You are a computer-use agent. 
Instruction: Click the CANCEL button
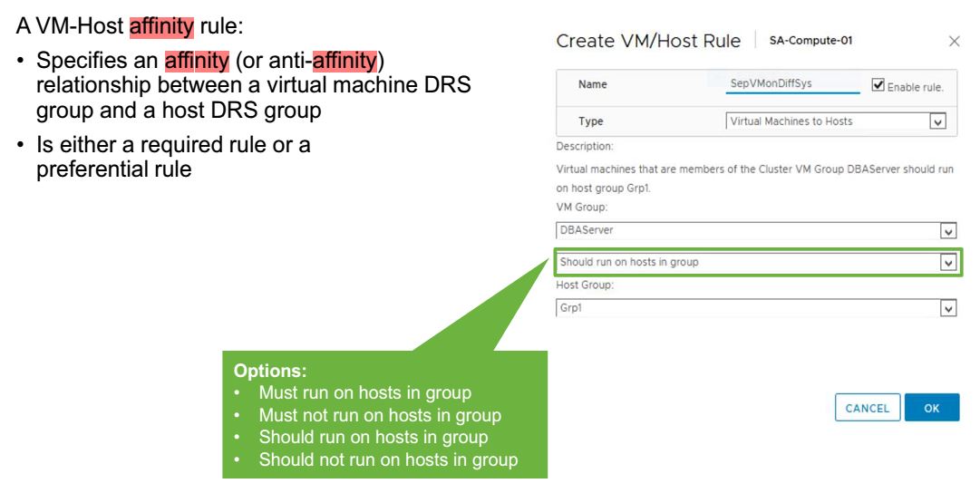click(868, 408)
